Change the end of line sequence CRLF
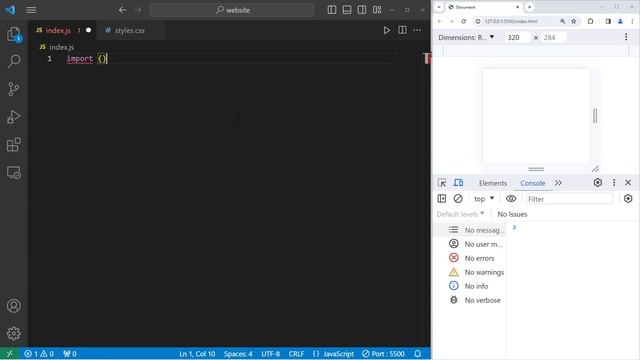The height and width of the screenshot is (360, 640). (x=296, y=354)
